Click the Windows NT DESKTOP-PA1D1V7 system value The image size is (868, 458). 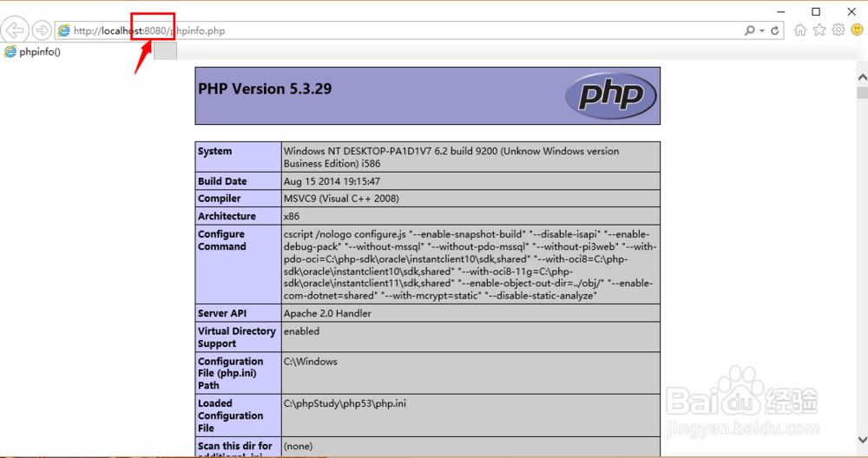tap(451, 158)
